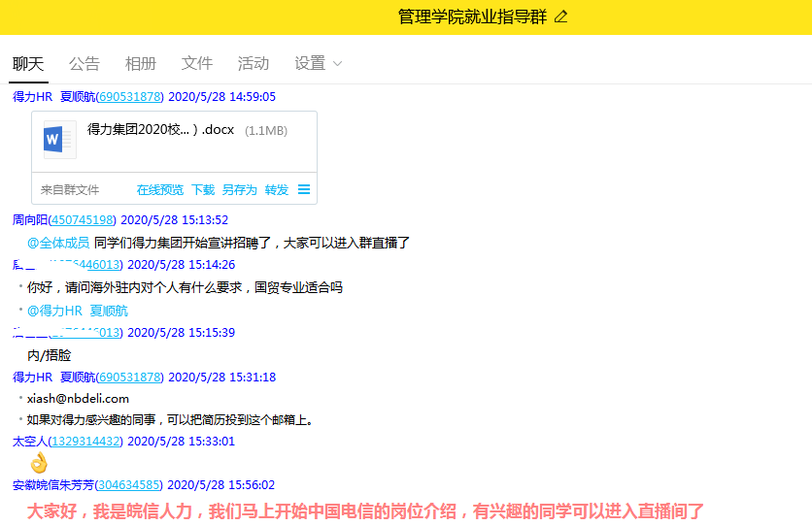The image size is (812, 526).
Task: Switch to the 聊天 tab
Action: click(x=28, y=63)
